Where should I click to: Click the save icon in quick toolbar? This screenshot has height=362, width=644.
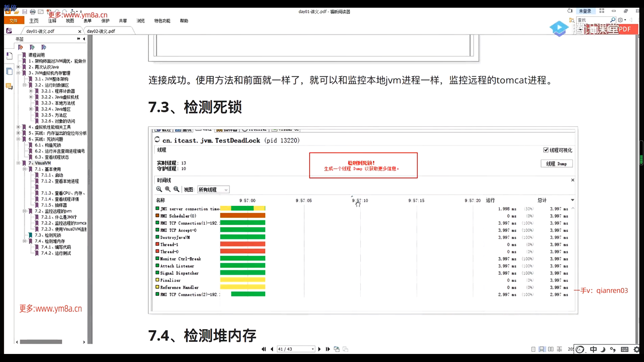click(x=24, y=12)
